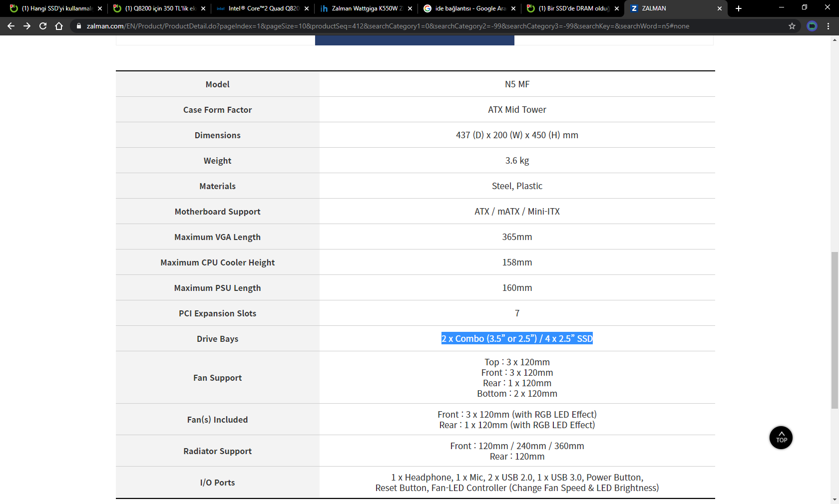
Task: Reload the Zalman product page
Action: tap(43, 26)
